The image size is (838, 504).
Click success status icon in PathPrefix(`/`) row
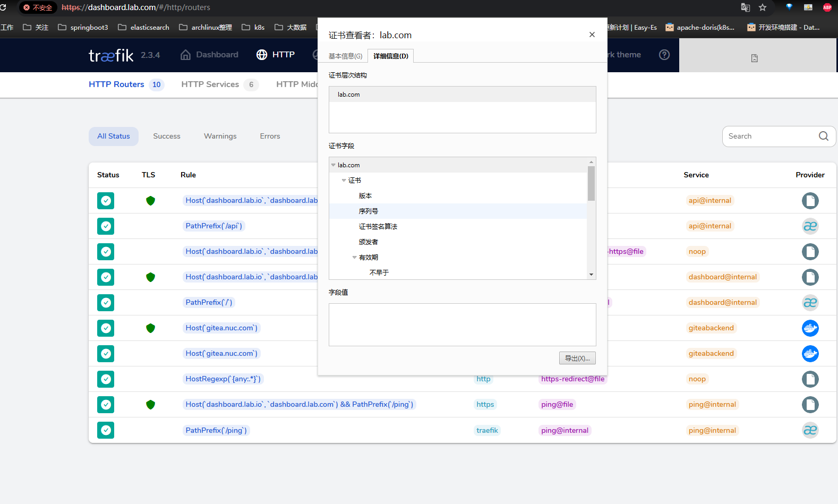click(106, 303)
